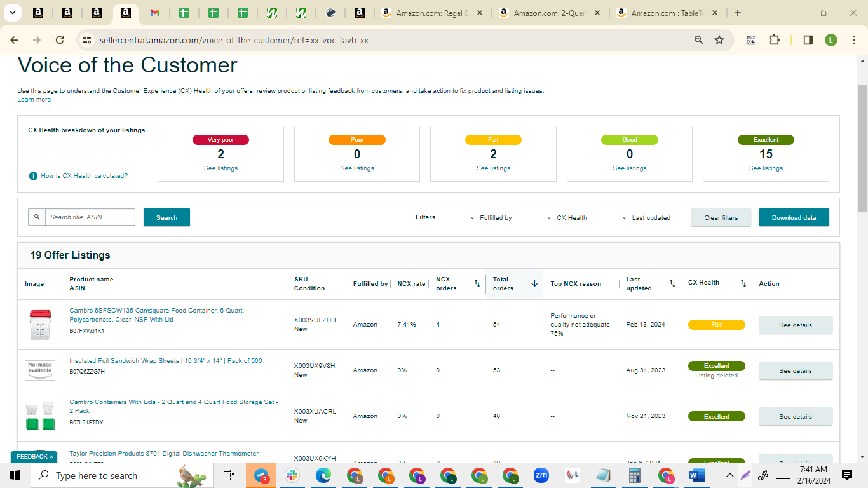
Task: Close the Amazon.com : TableTo tab
Action: click(714, 13)
